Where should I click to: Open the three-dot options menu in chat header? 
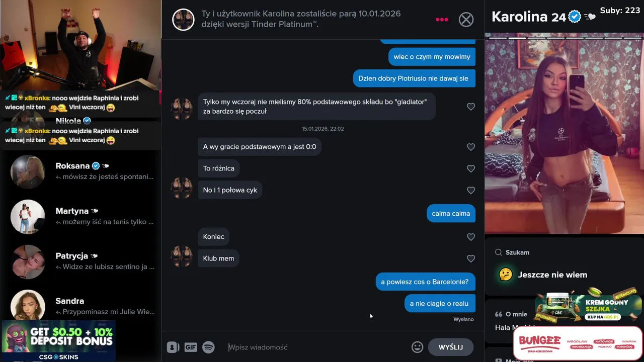click(x=442, y=20)
